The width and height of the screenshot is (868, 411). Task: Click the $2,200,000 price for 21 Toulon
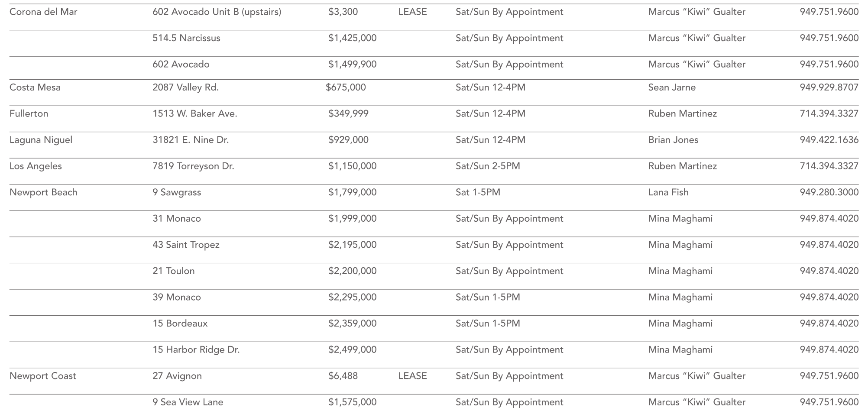tap(352, 271)
